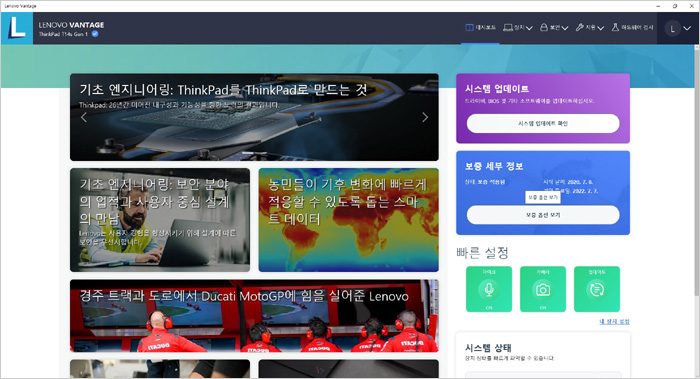This screenshot has height=379, width=700.
Task: Open the 내 장치 설정 link
Action: (614, 321)
